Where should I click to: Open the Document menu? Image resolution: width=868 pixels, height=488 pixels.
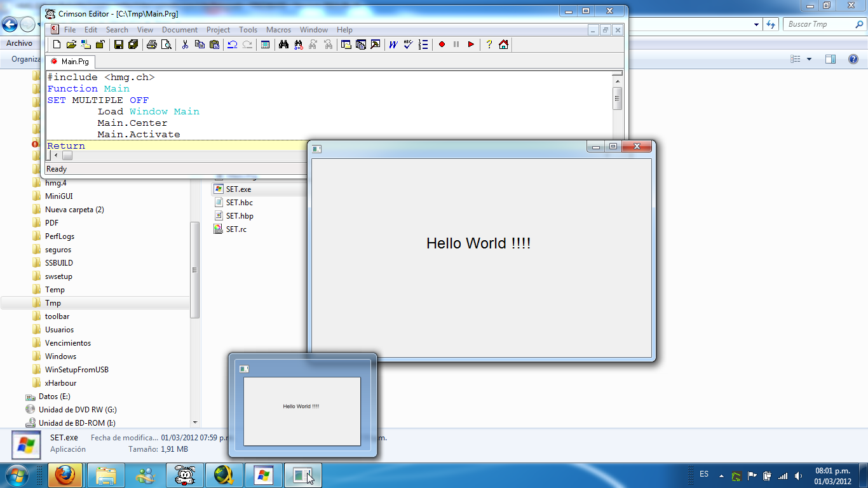tap(180, 30)
